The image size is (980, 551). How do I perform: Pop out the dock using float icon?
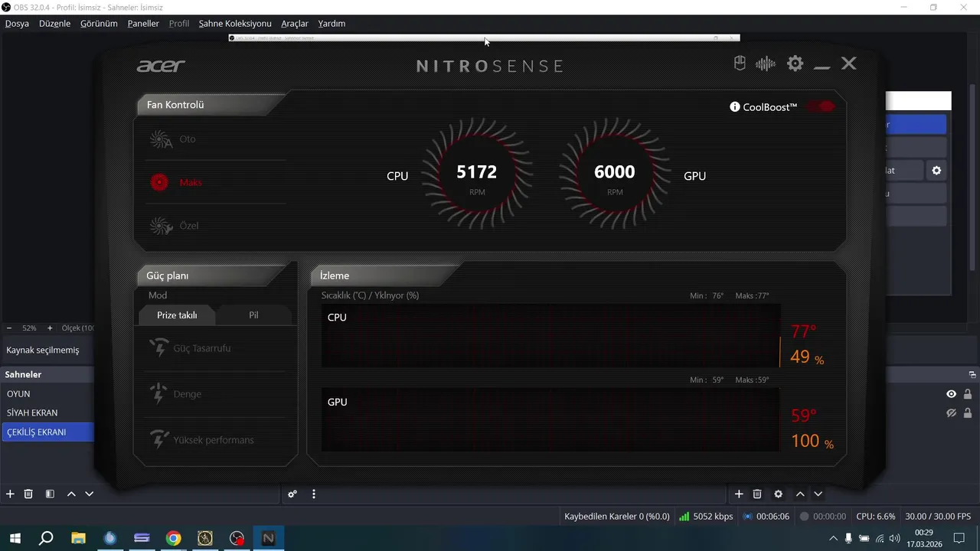[x=972, y=375]
